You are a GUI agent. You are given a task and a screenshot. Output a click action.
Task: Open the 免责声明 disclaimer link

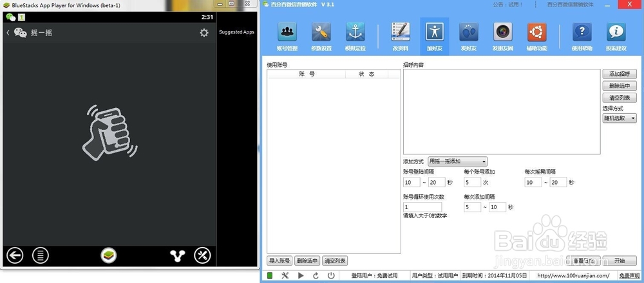tap(629, 276)
